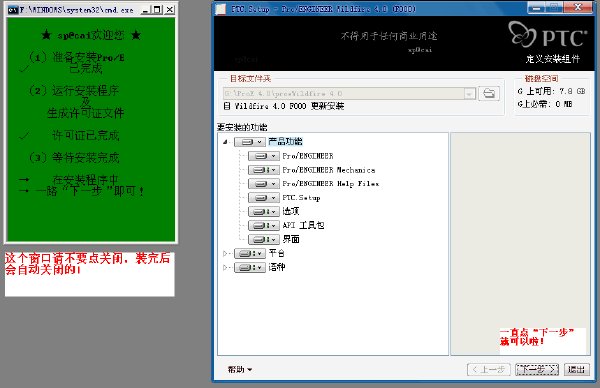The height and width of the screenshot is (388, 600).
Task: Open the Pro/ENGINEER Mechanica install dropdown
Action: click(264, 170)
